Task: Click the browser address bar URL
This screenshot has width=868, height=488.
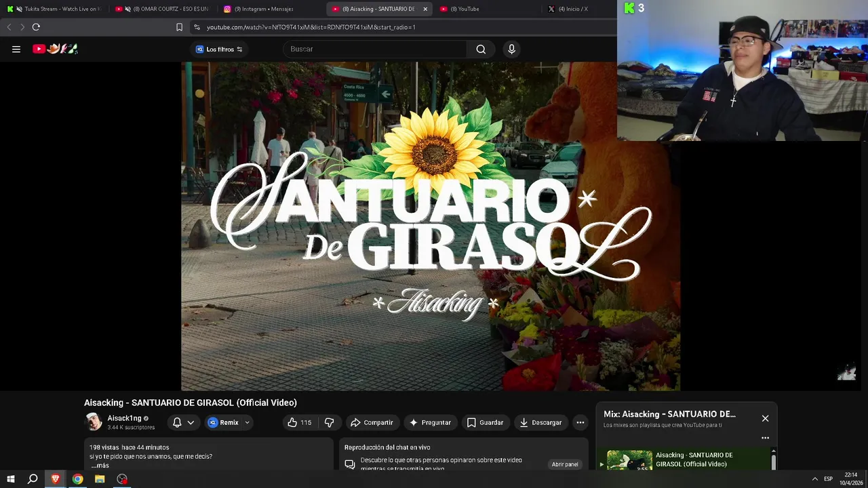Action: [x=311, y=27]
